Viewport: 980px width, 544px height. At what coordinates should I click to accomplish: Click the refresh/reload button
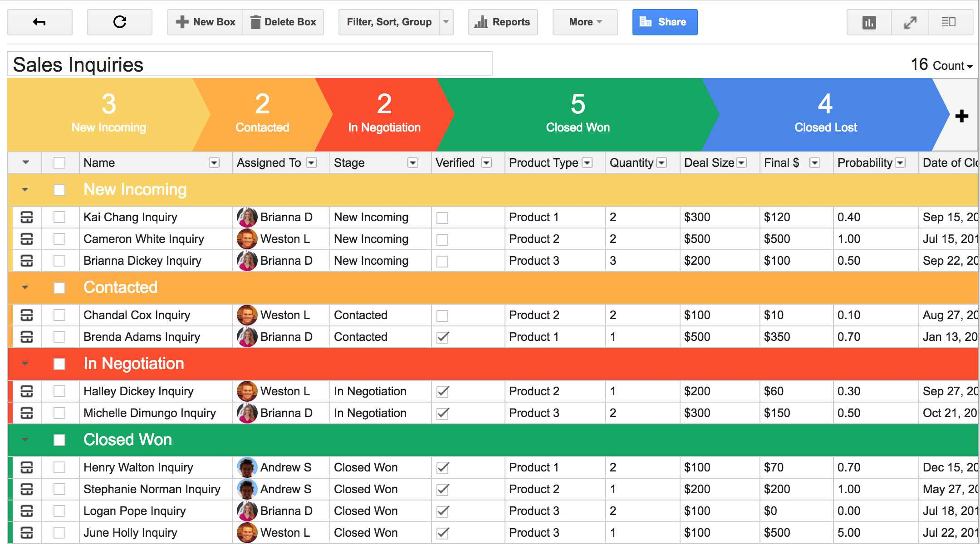(x=119, y=22)
